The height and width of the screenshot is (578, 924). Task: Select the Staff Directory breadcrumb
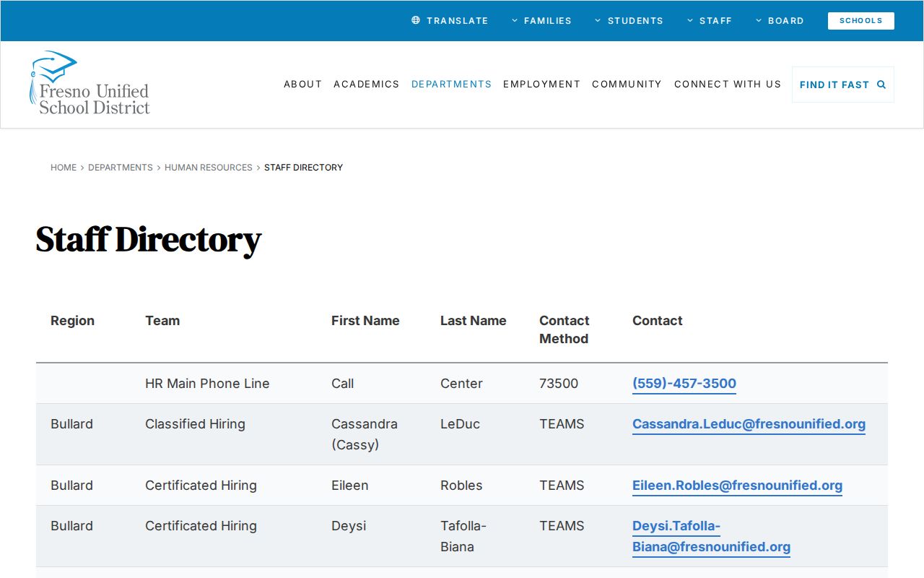click(303, 168)
